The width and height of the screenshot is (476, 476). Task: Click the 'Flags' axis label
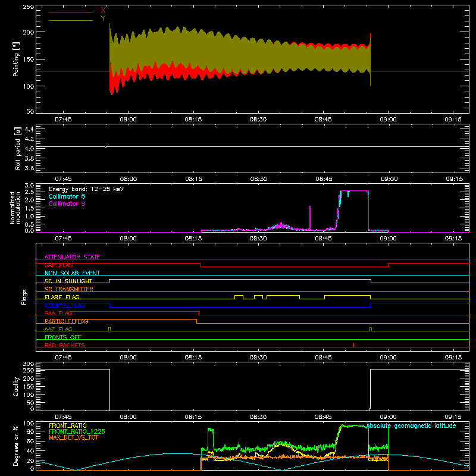click(24, 297)
